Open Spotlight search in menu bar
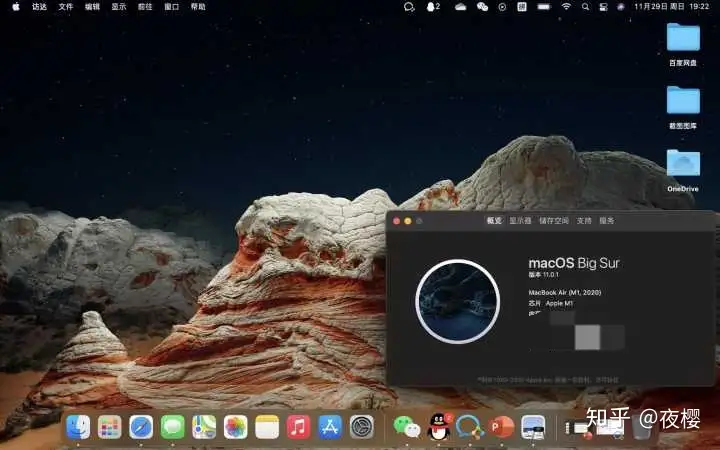 click(x=585, y=7)
